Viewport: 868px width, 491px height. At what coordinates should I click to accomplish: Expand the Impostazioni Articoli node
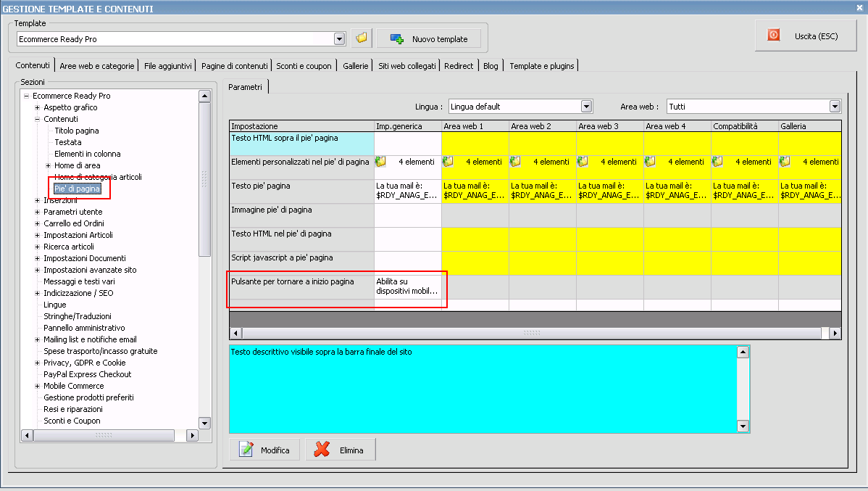37,235
